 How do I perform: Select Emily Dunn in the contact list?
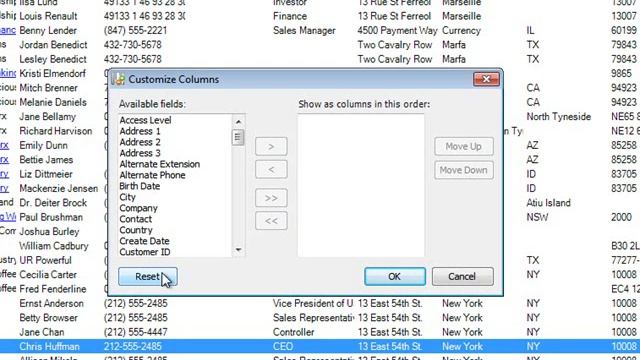tap(43, 145)
